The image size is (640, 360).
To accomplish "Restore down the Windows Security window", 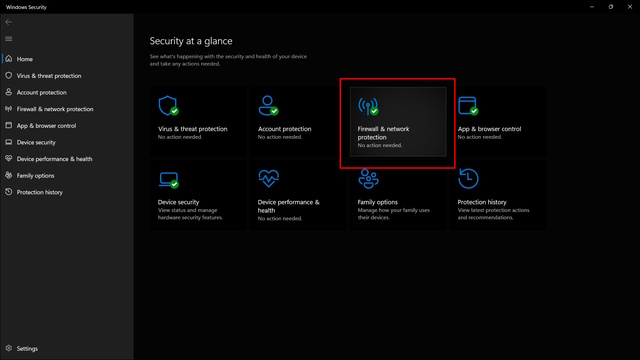I will tap(611, 7).
